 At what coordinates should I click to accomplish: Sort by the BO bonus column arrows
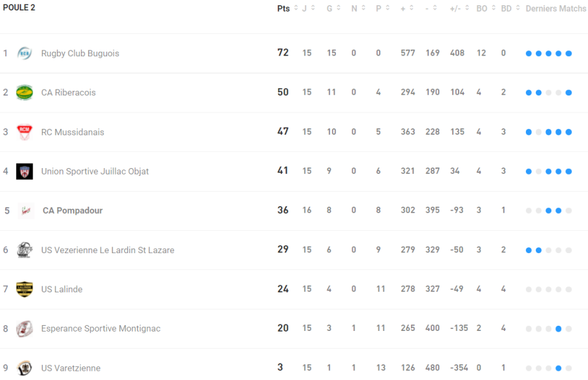pos(493,9)
